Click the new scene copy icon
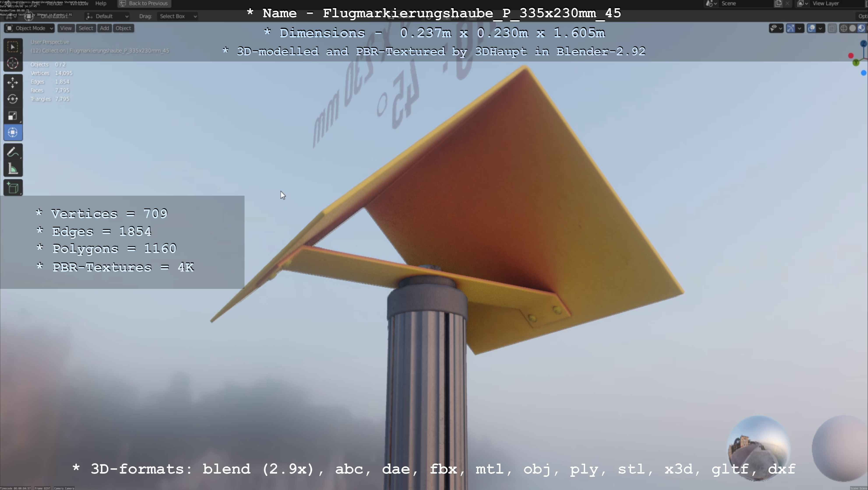 [x=778, y=3]
